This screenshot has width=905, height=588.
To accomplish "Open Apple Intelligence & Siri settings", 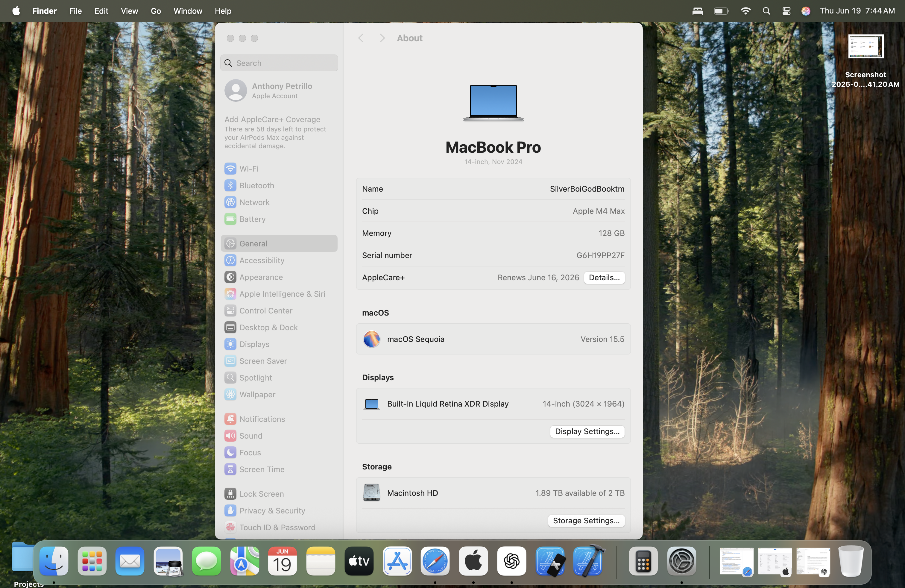I will 282,294.
